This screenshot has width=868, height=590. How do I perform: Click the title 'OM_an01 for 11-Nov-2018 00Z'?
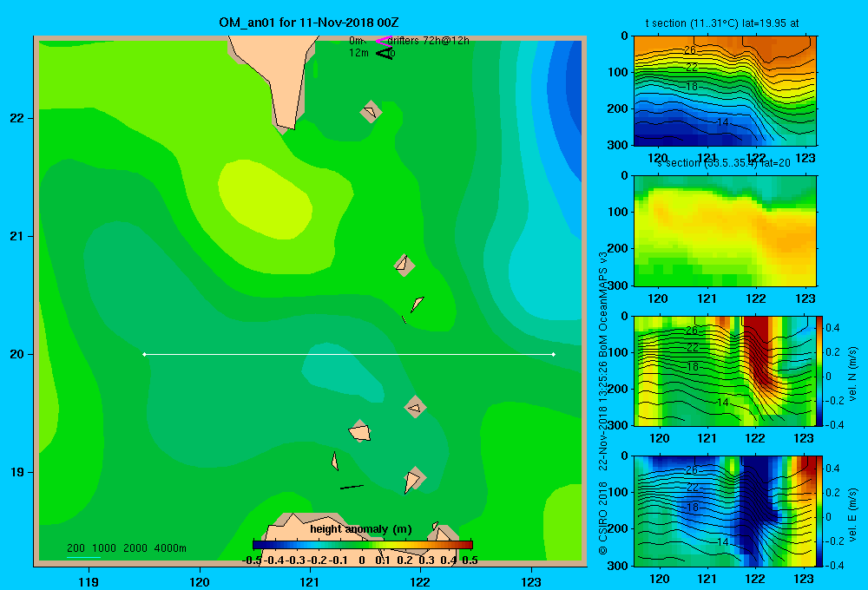click(x=309, y=23)
